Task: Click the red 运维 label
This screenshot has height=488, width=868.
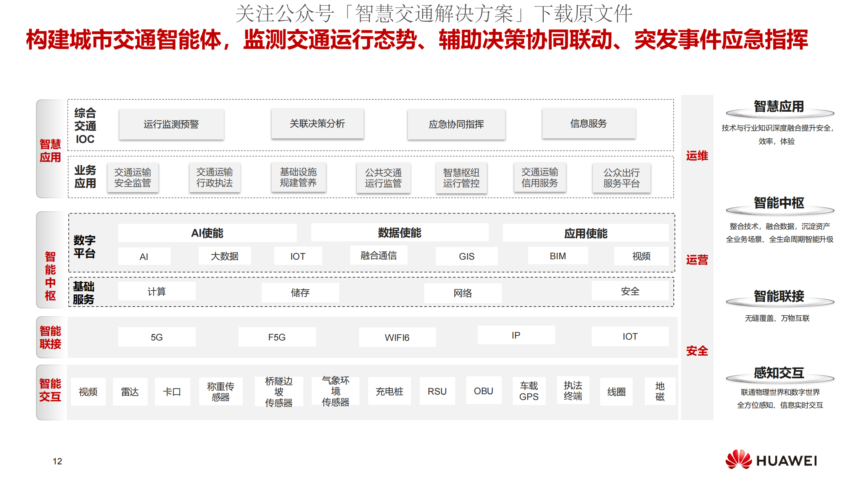Action: pos(697,156)
